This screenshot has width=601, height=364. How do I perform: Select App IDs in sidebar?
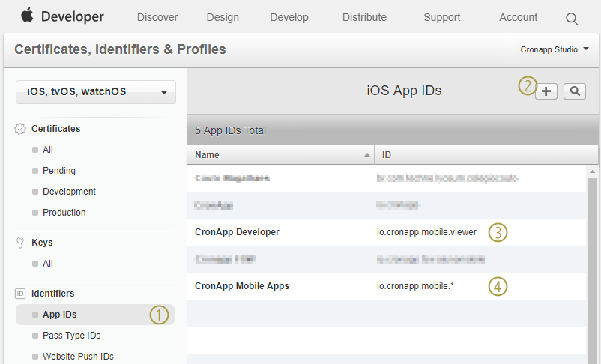coord(95,315)
